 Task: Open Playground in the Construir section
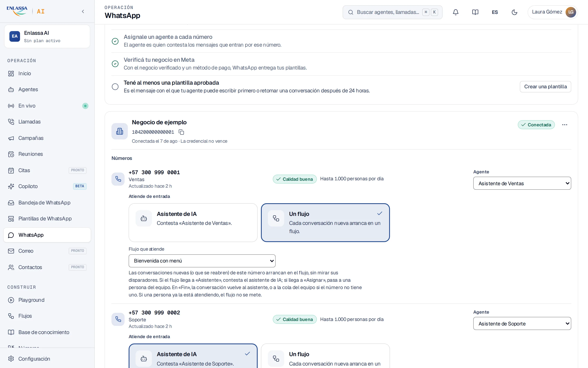pos(47,300)
